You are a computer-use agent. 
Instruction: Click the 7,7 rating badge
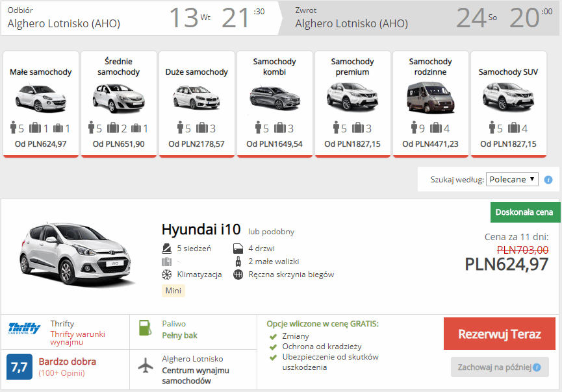19,367
